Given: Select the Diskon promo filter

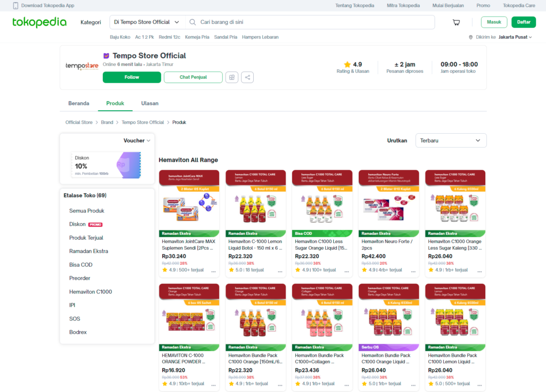Looking at the screenshot, I should point(76,224).
